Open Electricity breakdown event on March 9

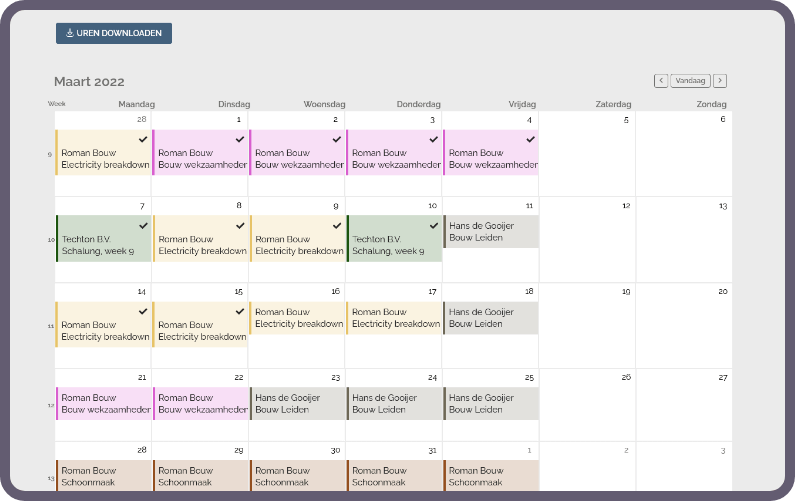(x=297, y=238)
